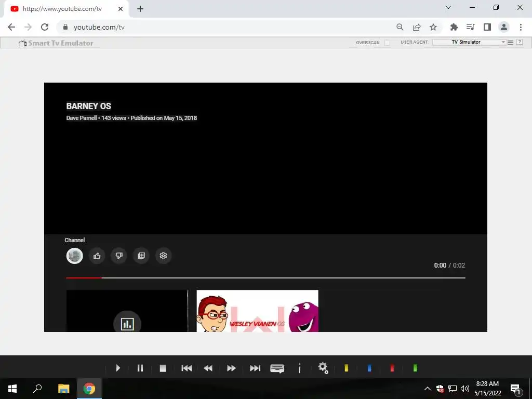Click the 0:00 / 0:02 time display
This screenshot has width=532, height=399.
pyautogui.click(x=449, y=265)
